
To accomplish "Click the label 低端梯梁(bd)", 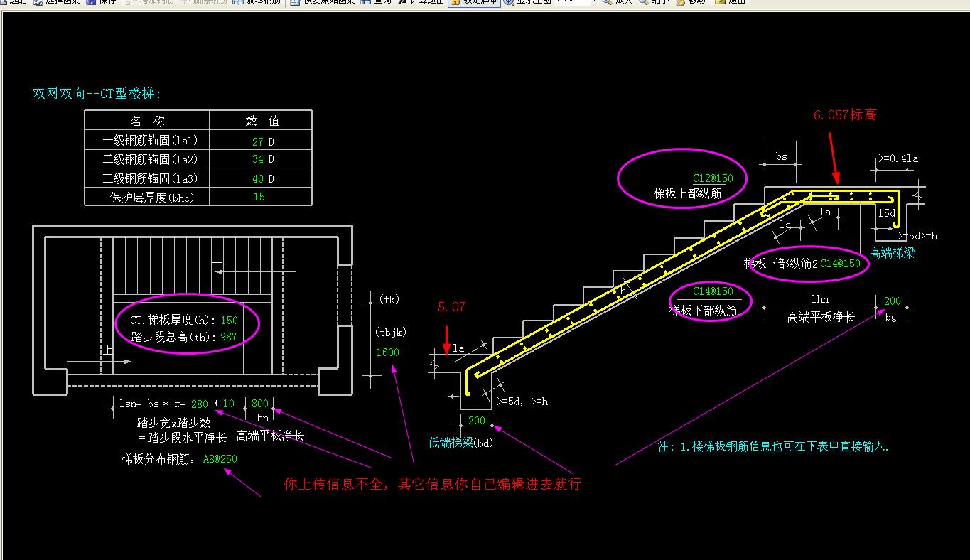I will point(460,443).
